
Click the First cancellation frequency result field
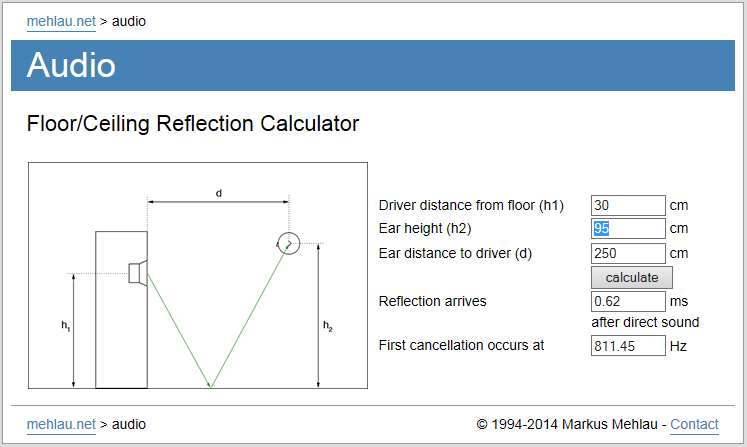[628, 345]
